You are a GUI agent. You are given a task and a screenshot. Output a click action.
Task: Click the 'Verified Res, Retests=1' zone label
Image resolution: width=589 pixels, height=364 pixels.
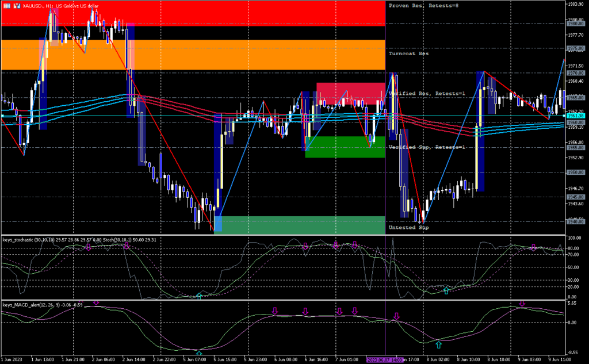click(427, 93)
